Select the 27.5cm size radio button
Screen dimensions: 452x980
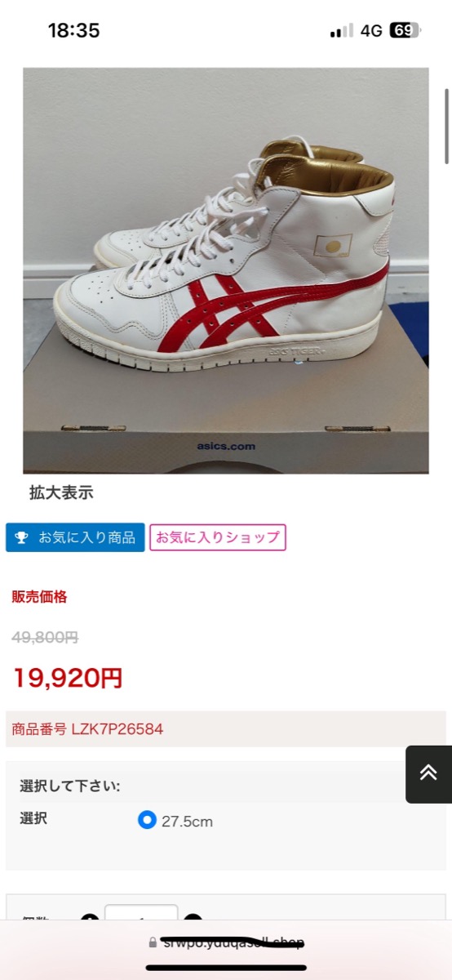pos(147,820)
